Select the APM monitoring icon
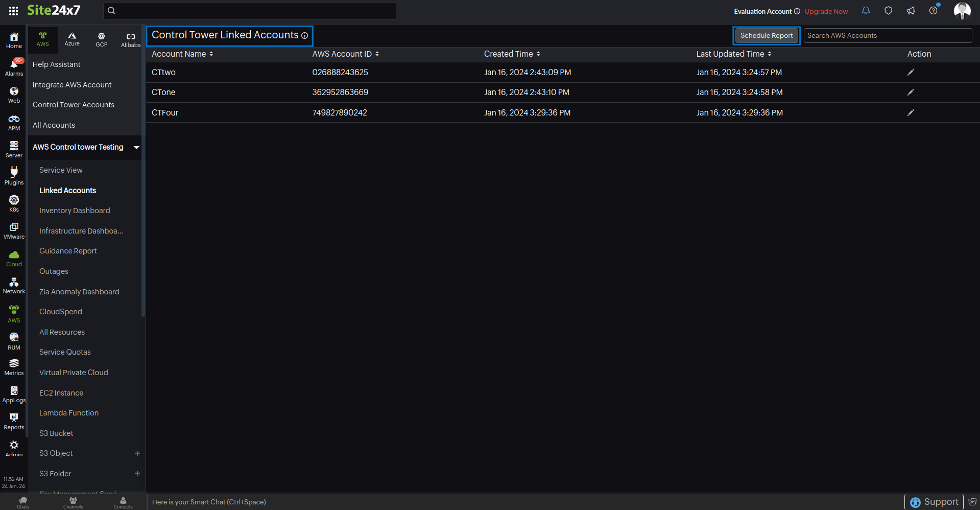The image size is (980, 510). coord(13,121)
